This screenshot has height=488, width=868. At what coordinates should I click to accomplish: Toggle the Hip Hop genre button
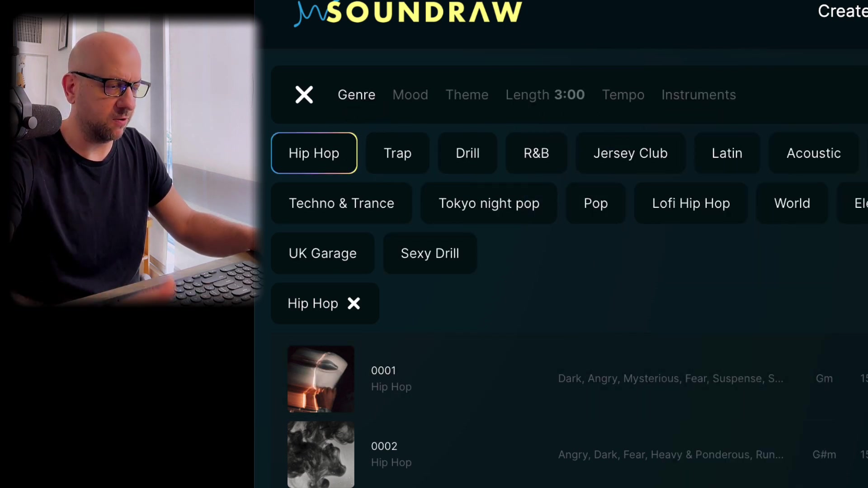point(314,153)
